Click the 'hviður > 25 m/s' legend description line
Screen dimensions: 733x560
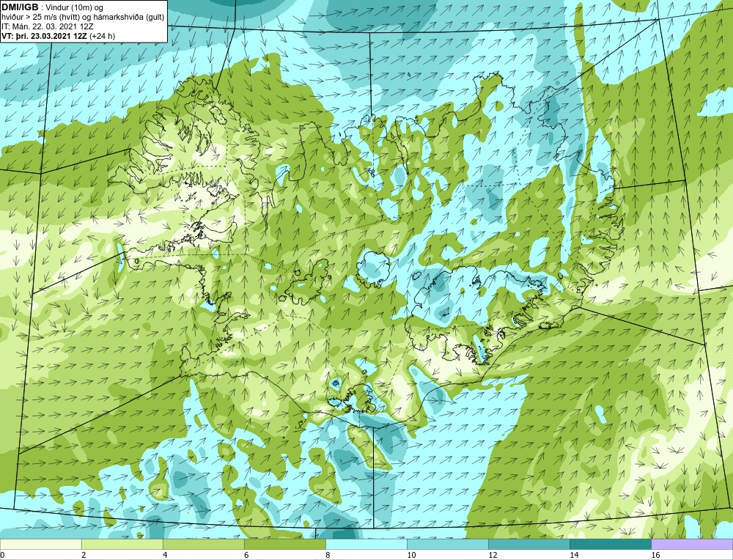pos(83,17)
